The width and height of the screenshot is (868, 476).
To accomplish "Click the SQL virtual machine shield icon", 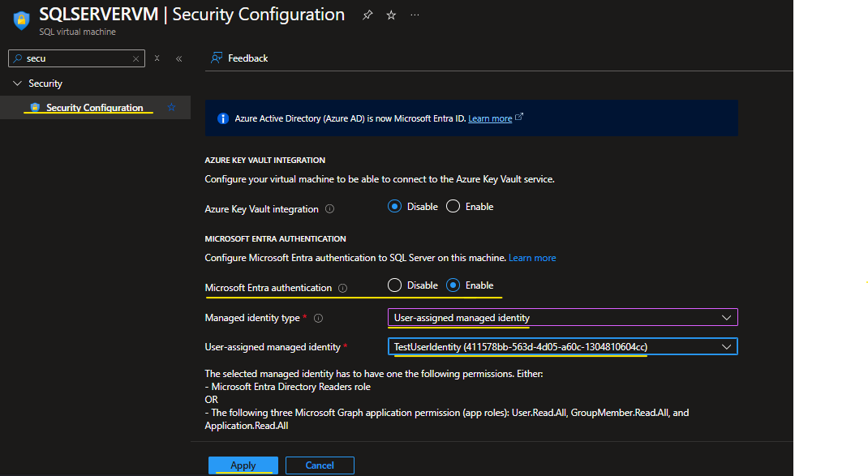I will (22, 20).
